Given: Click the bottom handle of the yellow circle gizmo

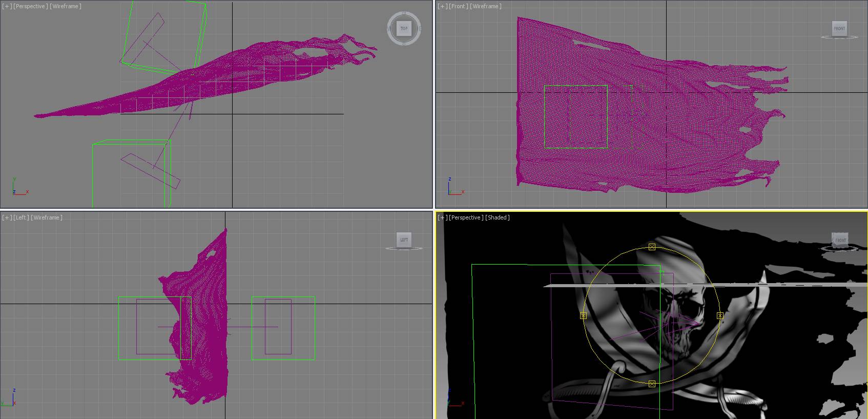Looking at the screenshot, I should click(652, 384).
